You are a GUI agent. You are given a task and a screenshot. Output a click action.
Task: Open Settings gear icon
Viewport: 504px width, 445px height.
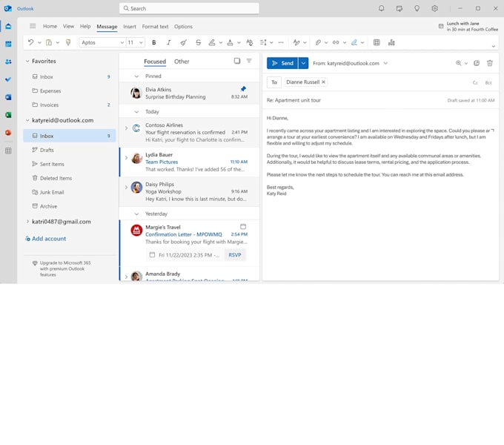[434, 8]
